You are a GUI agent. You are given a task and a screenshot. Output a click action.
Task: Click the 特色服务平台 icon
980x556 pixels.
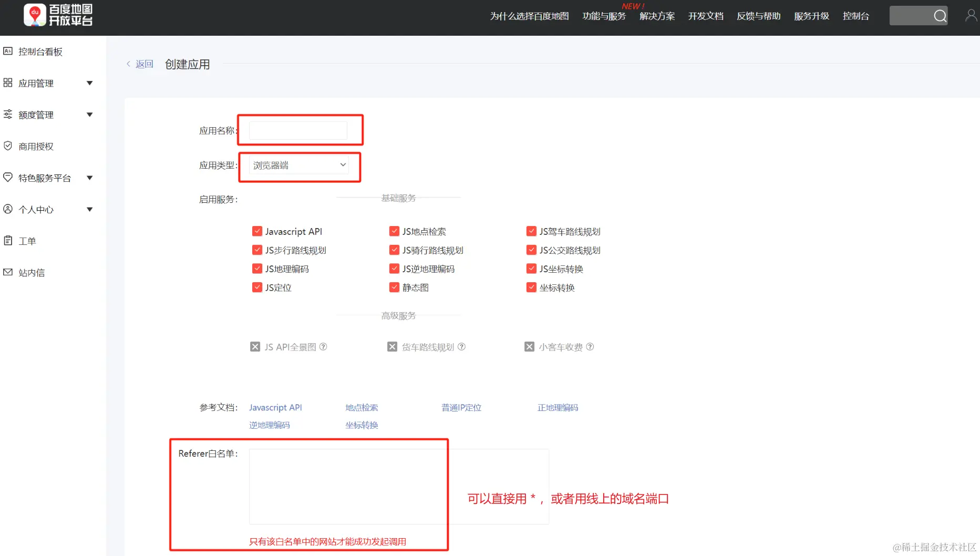[x=8, y=177]
